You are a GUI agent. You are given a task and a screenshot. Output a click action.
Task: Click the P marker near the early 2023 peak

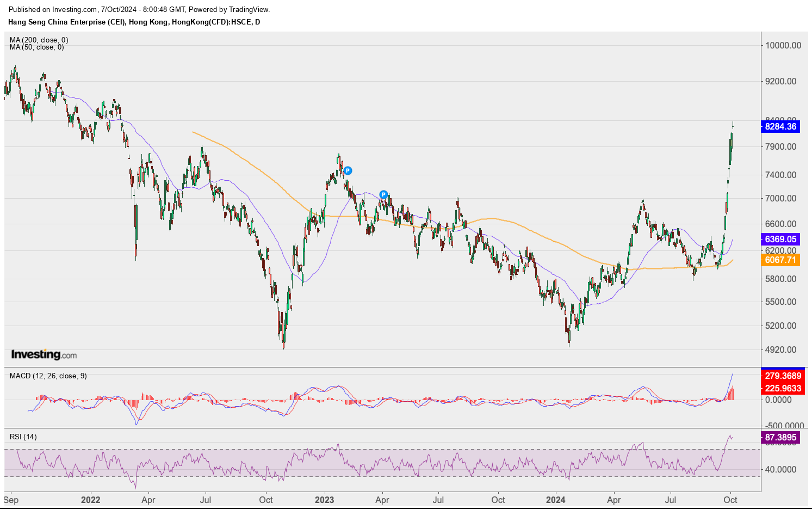pos(348,171)
